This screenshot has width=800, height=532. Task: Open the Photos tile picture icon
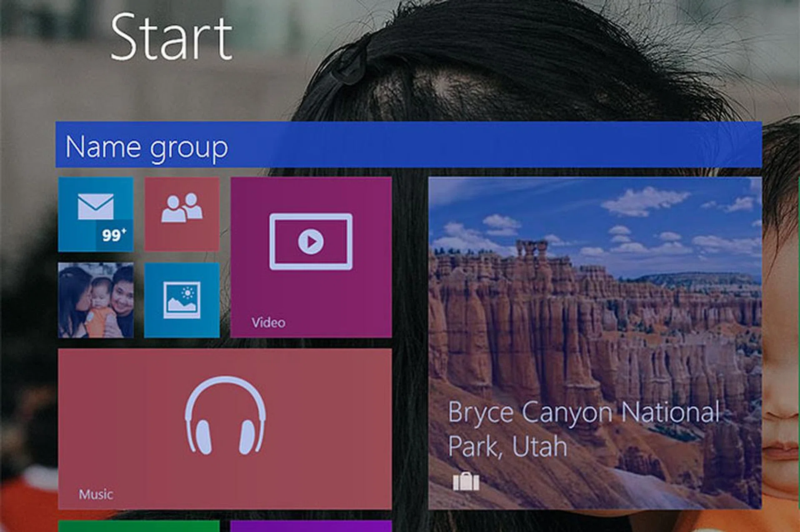coord(182,300)
